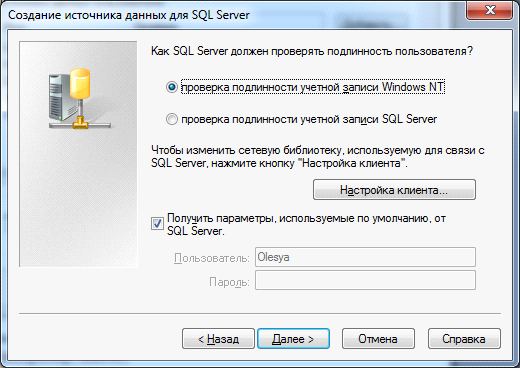Click the yellow database cylinder icon
This screenshot has width=520, height=368.
tap(80, 83)
